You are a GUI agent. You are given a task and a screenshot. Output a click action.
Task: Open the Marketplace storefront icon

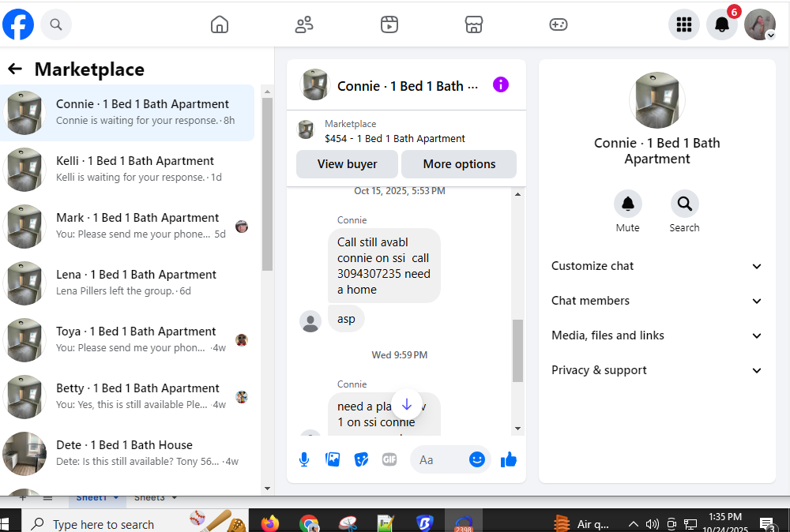tap(473, 24)
